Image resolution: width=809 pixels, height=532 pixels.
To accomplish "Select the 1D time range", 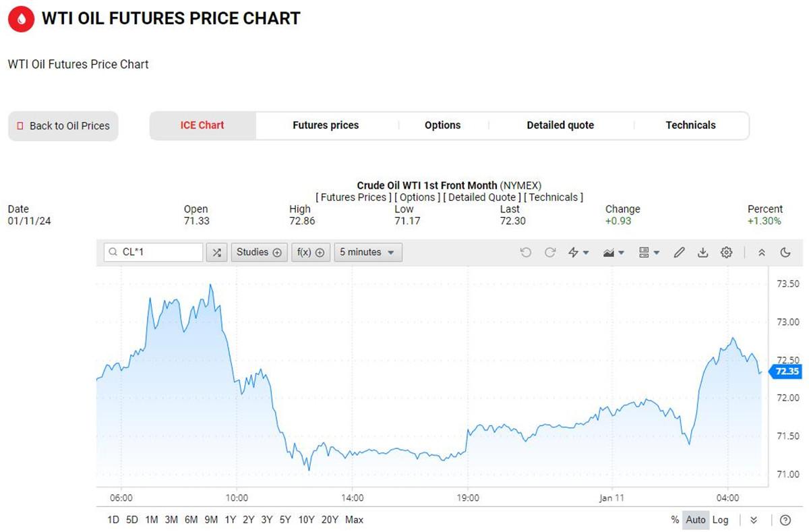I will (113, 520).
